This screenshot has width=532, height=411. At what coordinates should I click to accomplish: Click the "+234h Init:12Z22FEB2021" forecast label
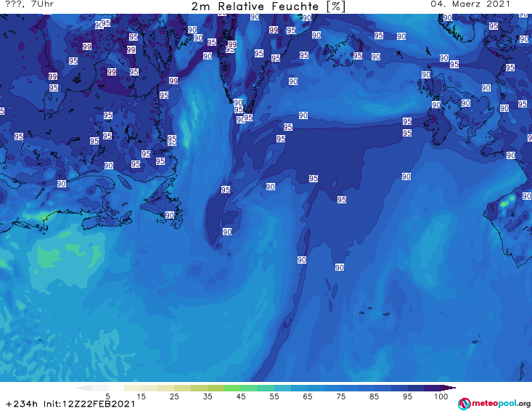70,404
